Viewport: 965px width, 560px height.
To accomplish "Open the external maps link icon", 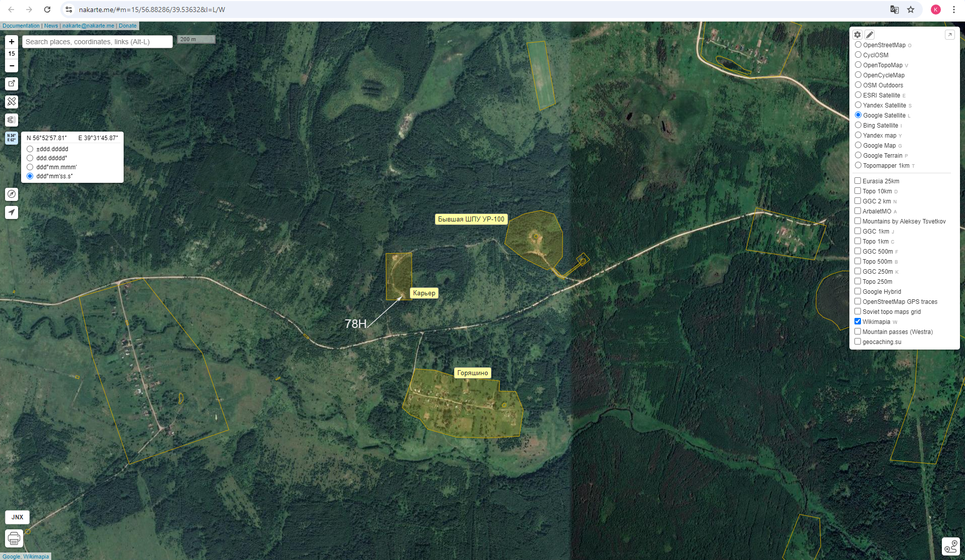I will (x=12, y=84).
